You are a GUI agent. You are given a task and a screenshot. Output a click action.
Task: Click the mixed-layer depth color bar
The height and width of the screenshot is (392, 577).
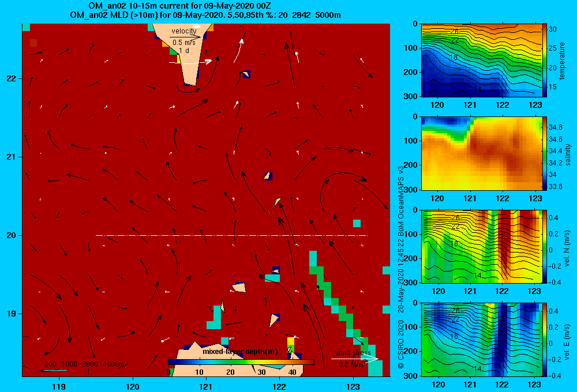241,362
